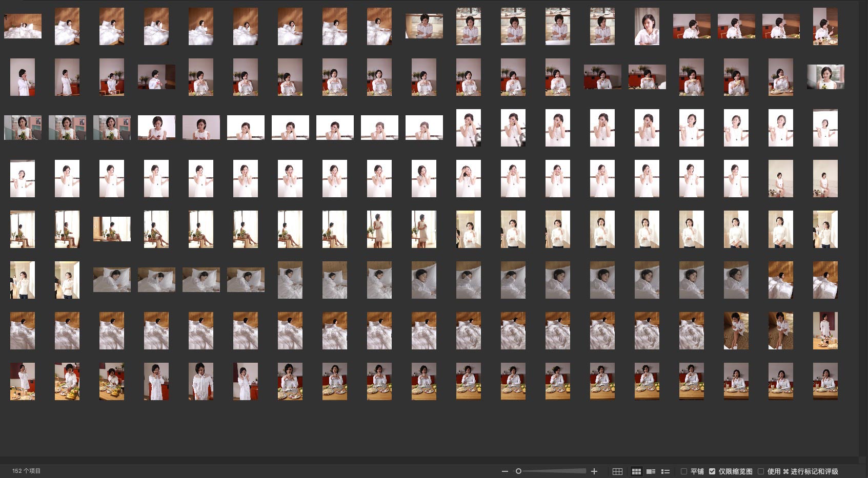Image resolution: width=868 pixels, height=478 pixels.
Task: Select the landscape window photo in the fifth row
Action: pyautogui.click(x=112, y=229)
